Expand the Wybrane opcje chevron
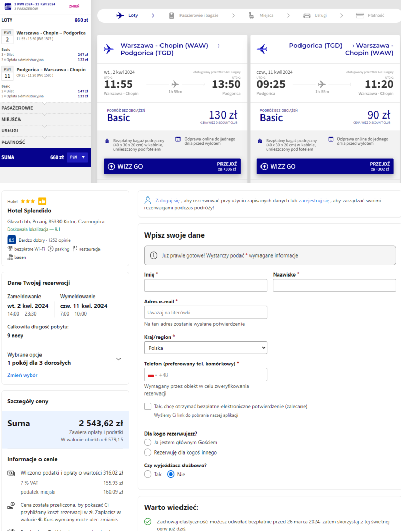The height and width of the screenshot is (532, 401). 119,359
